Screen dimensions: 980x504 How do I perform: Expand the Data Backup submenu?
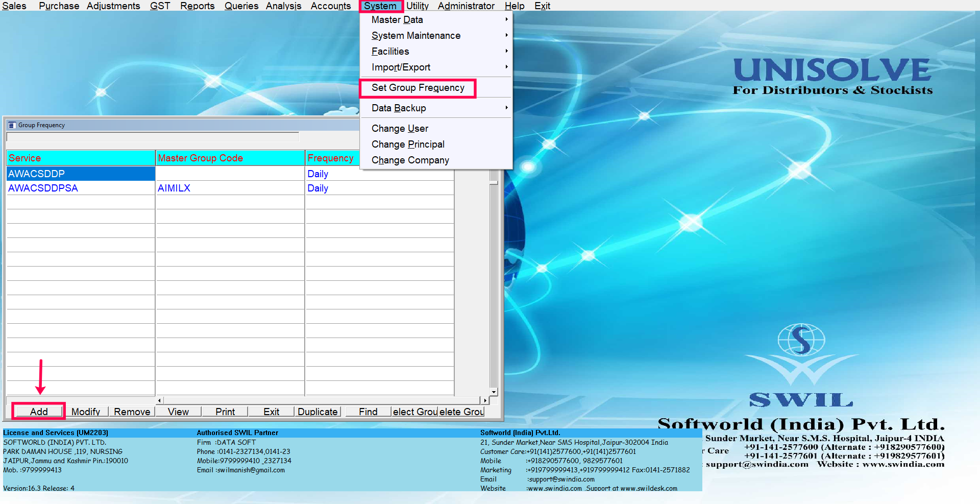click(436, 108)
